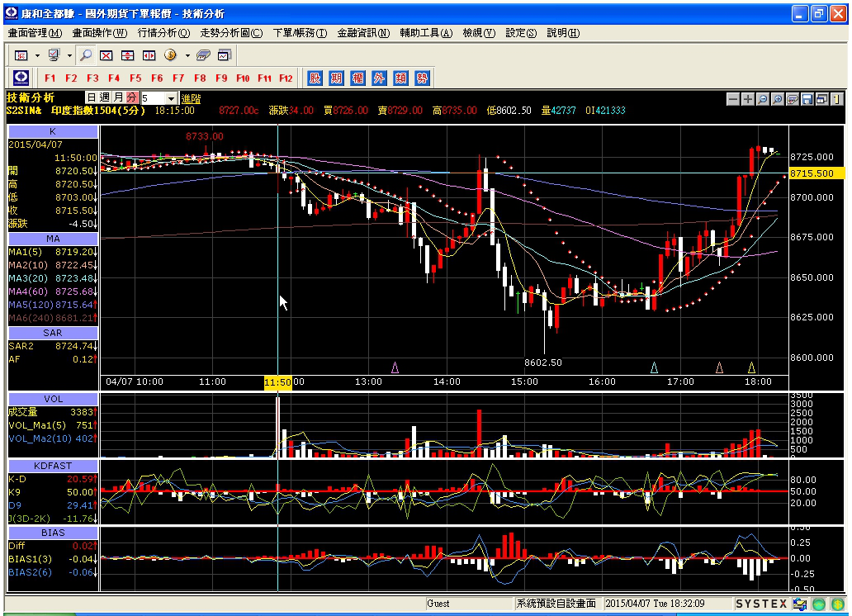Open the 檢視(V) menu
Screen dimensions: 852x616
[479, 33]
